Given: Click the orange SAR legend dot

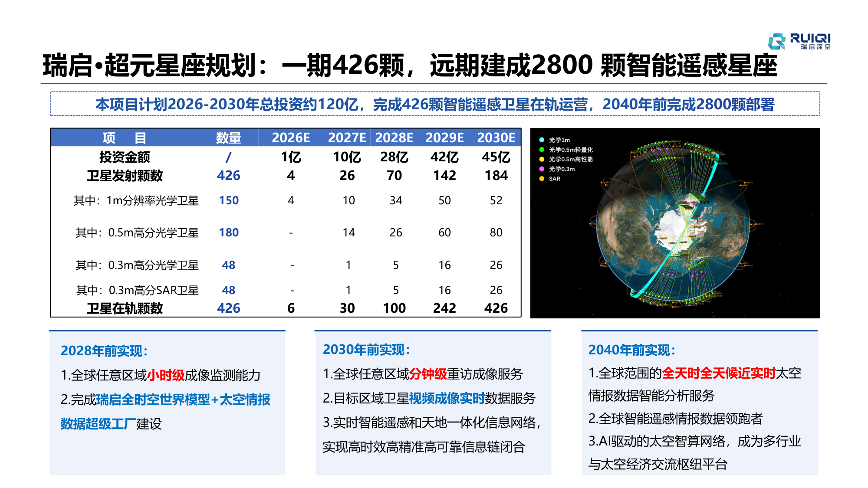Looking at the screenshot, I should [542, 179].
